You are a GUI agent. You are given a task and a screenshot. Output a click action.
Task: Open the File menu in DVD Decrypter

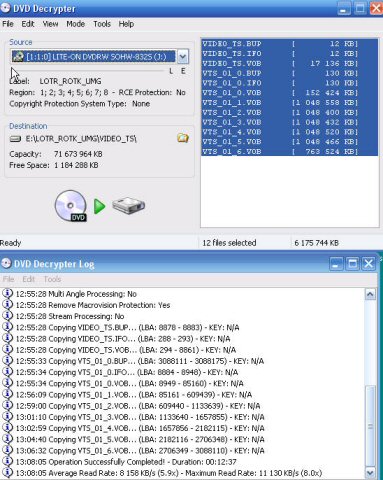point(8,24)
